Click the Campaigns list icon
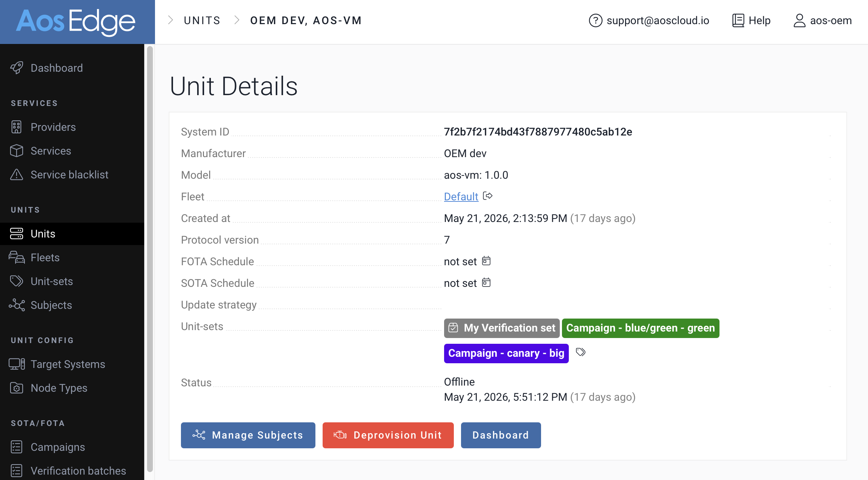 [x=17, y=447]
